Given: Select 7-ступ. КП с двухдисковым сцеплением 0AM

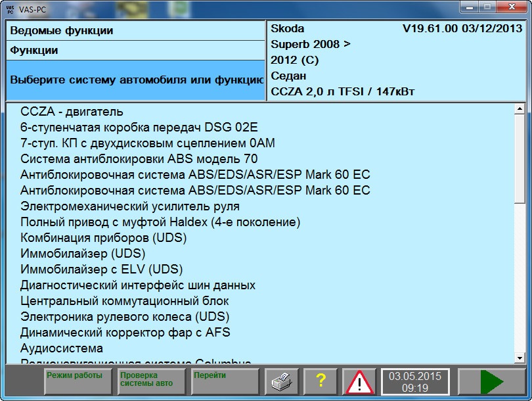Looking at the screenshot, I should (x=147, y=143).
